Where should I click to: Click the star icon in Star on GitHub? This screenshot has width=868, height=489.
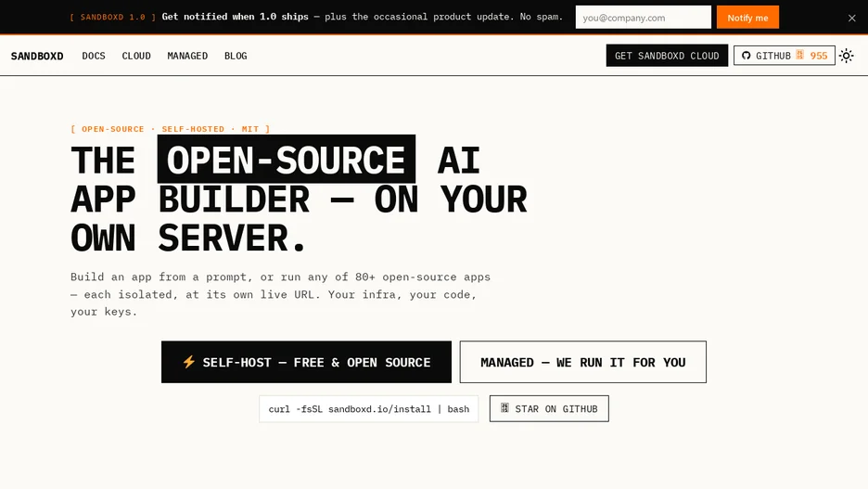(x=504, y=407)
